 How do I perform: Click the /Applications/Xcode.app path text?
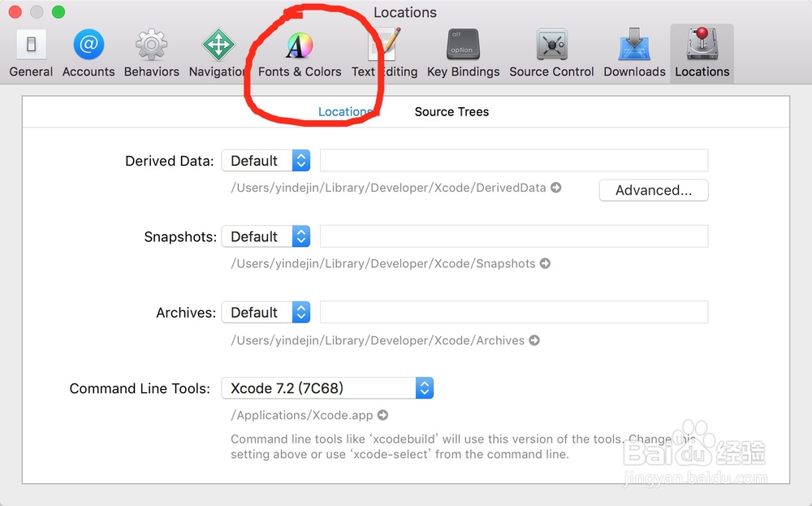pyautogui.click(x=302, y=415)
